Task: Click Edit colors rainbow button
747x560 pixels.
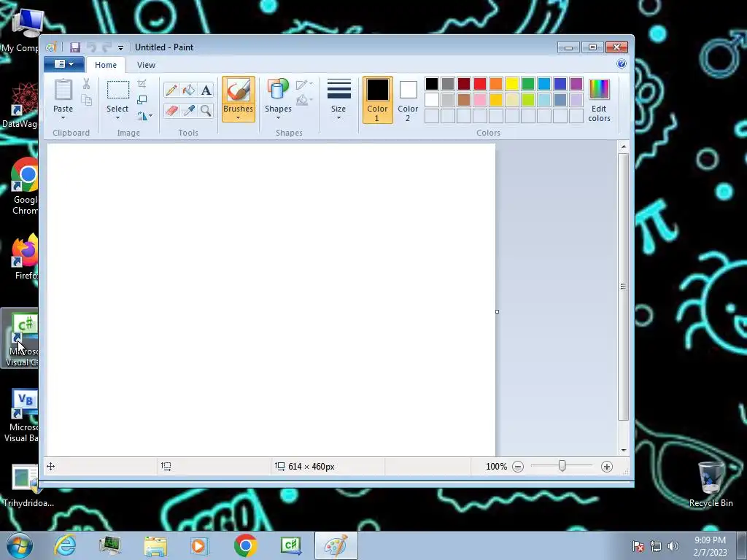Action: [599, 101]
